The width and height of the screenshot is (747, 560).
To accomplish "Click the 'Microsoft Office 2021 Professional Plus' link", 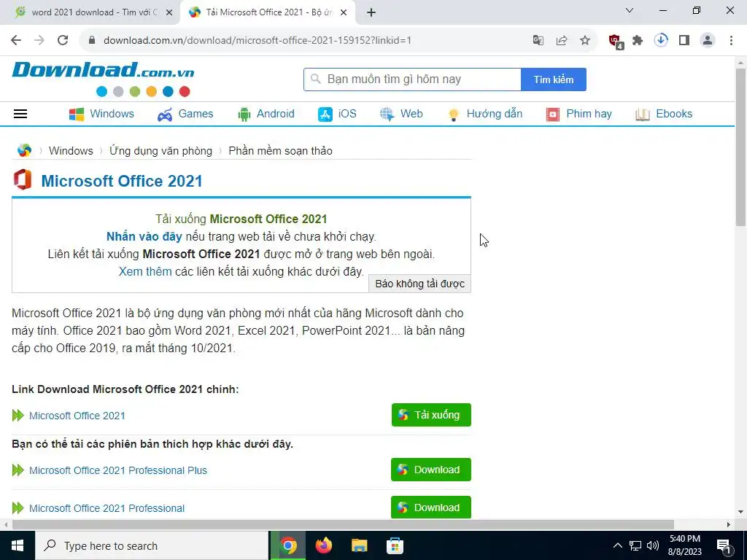I will (x=118, y=470).
